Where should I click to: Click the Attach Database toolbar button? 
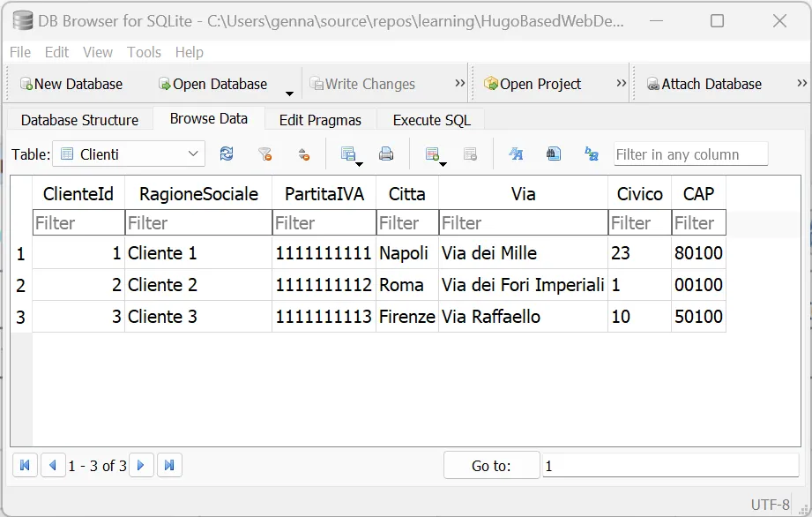pos(704,84)
